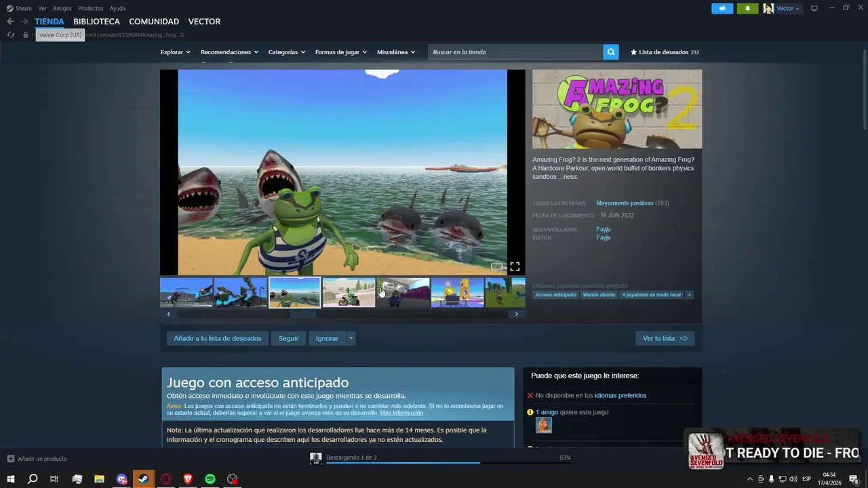Image resolution: width=868 pixels, height=488 pixels.
Task: Click the download avatar icon by Descargando
Action: point(315,458)
